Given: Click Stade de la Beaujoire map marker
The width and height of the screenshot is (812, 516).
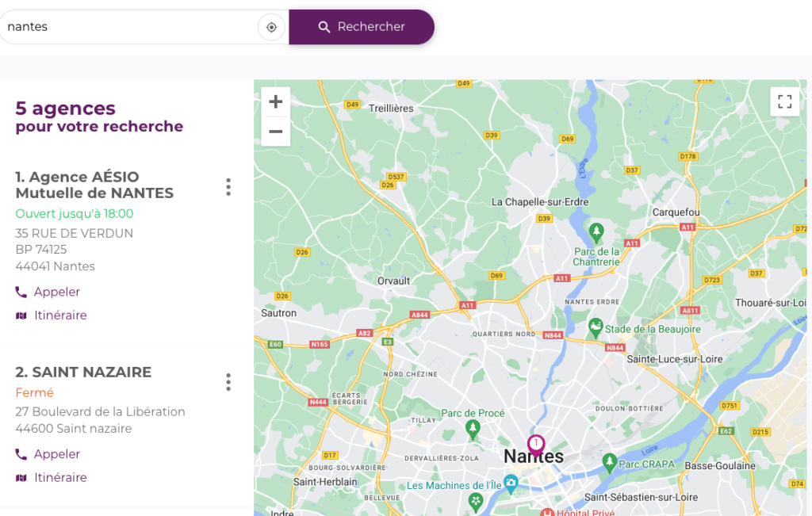Looking at the screenshot, I should [596, 327].
